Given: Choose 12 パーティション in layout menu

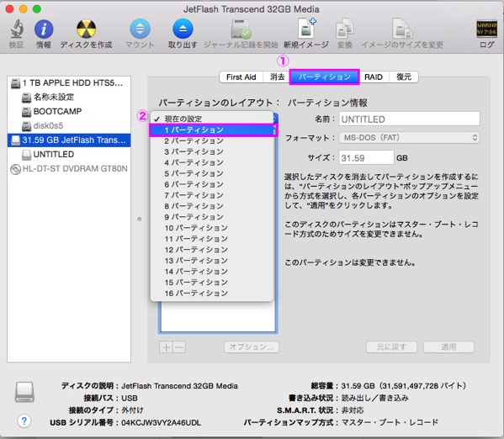Looking at the screenshot, I should tap(212, 250).
